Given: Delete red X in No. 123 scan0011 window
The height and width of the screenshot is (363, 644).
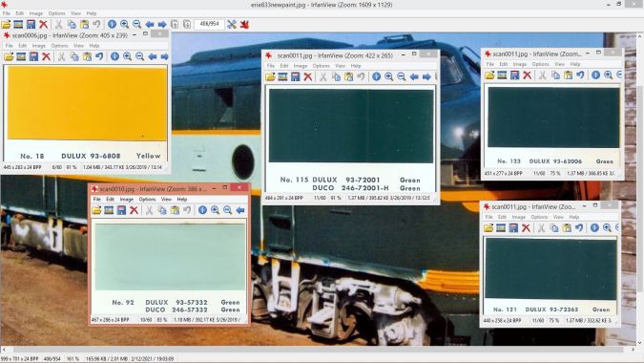Looking at the screenshot, I should tap(528, 75).
